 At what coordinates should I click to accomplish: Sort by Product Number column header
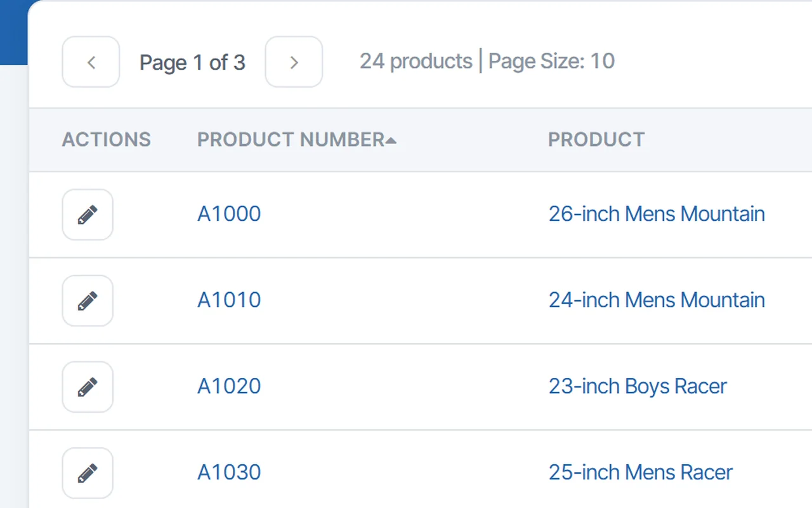[x=297, y=140]
